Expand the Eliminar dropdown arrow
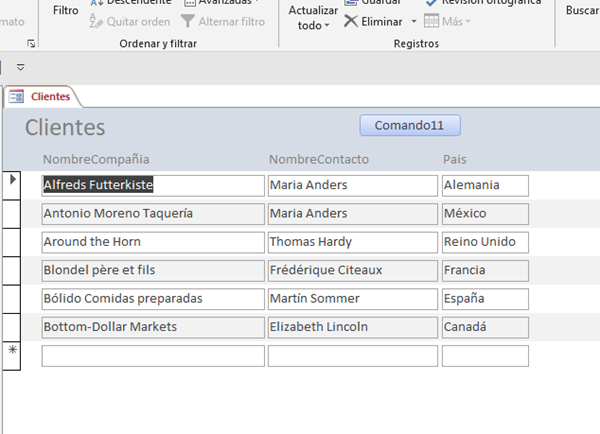Screen dimensions: 600x434 pyautogui.click(x=414, y=21)
